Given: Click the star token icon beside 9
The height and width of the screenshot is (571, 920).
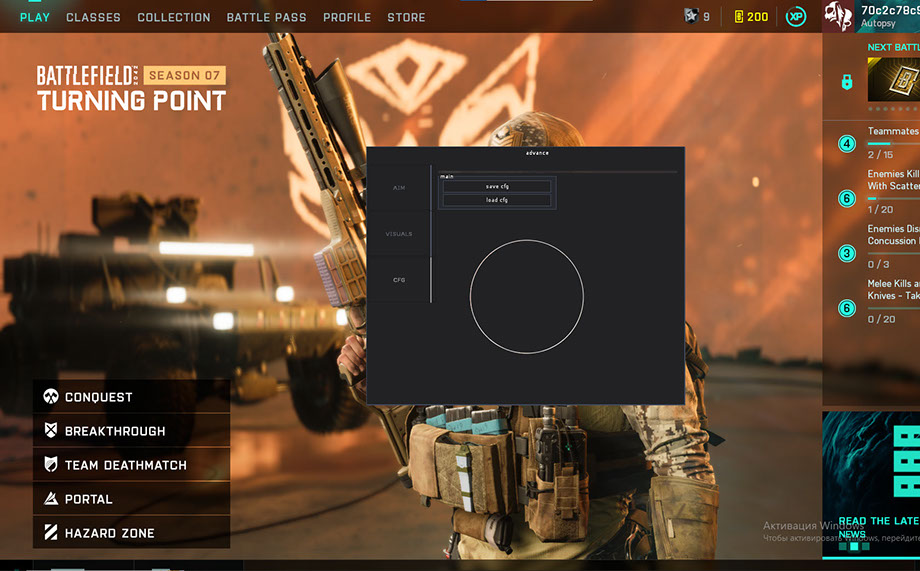Looking at the screenshot, I should 690,16.
